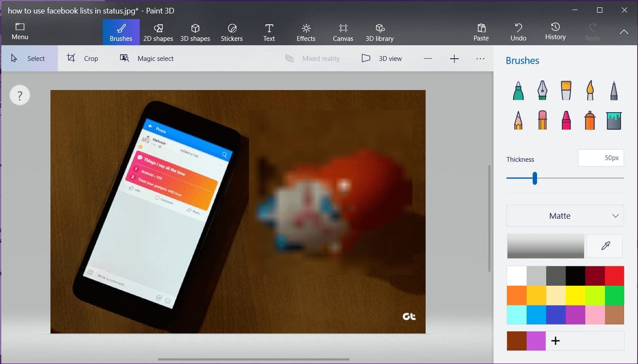Collapse the ribbon with the chevron
Screen dimensions: 638x364
624,32
